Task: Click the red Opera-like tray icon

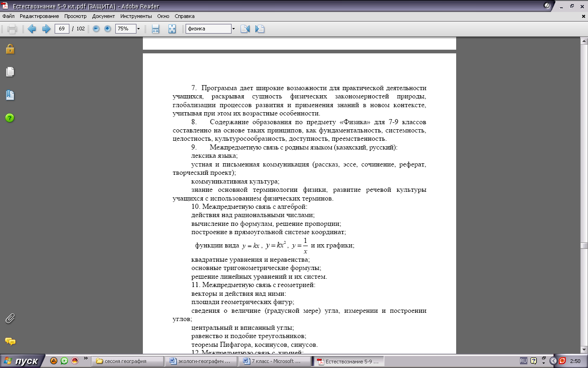Action: 561,361
